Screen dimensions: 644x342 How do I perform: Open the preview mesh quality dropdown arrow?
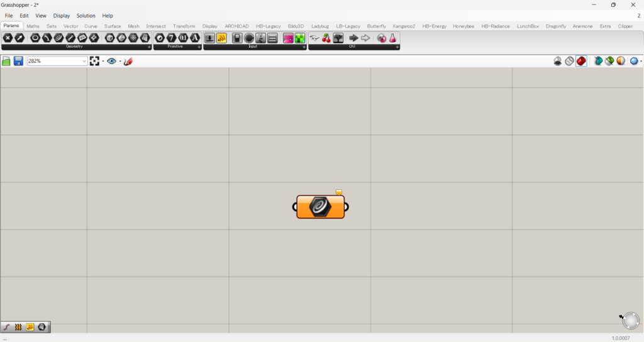[641, 61]
